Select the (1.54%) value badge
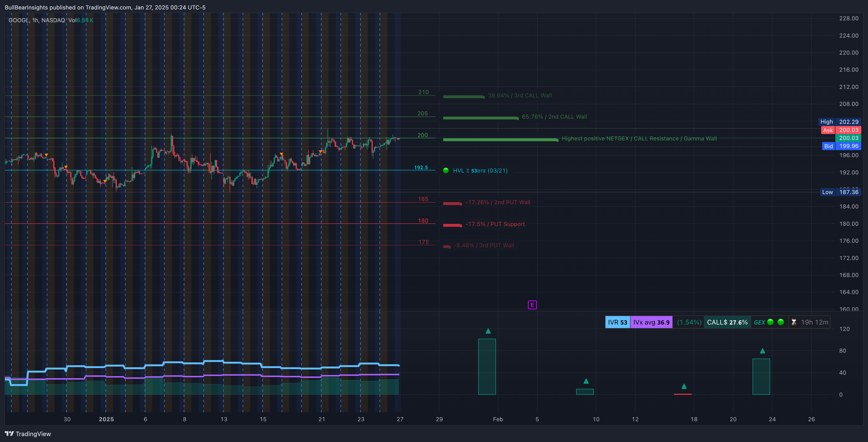The width and height of the screenshot is (868, 442). 689,322
